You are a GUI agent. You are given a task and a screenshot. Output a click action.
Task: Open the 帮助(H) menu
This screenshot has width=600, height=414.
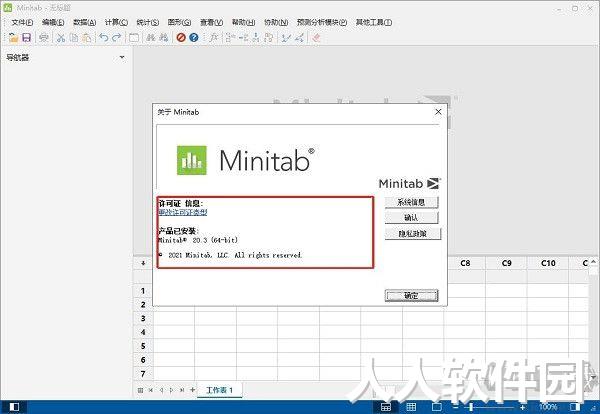(x=243, y=22)
